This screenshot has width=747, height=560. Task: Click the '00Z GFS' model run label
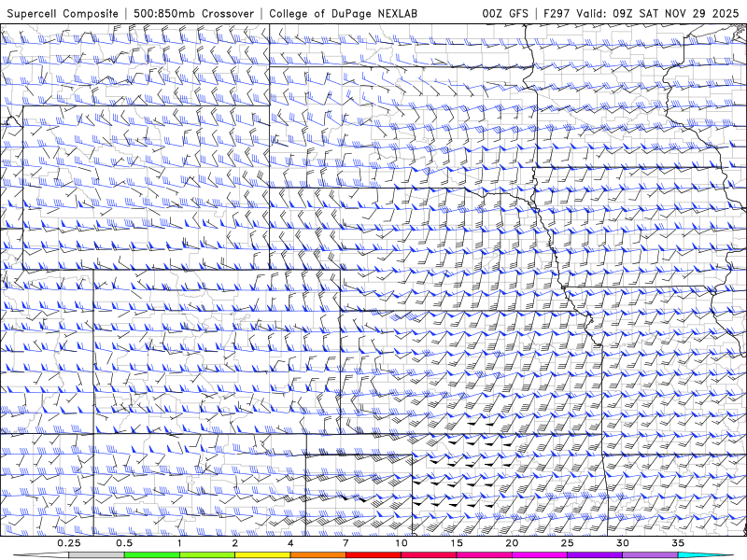505,14
